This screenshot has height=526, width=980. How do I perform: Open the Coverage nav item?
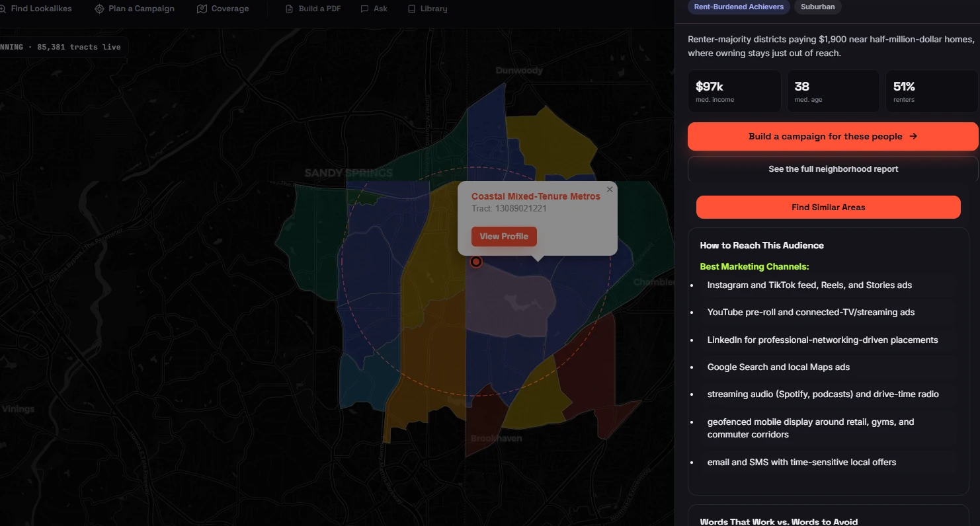click(224, 9)
